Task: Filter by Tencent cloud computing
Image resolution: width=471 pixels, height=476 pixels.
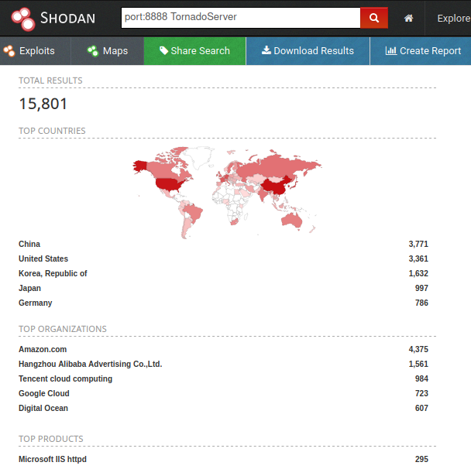Action: pos(65,378)
